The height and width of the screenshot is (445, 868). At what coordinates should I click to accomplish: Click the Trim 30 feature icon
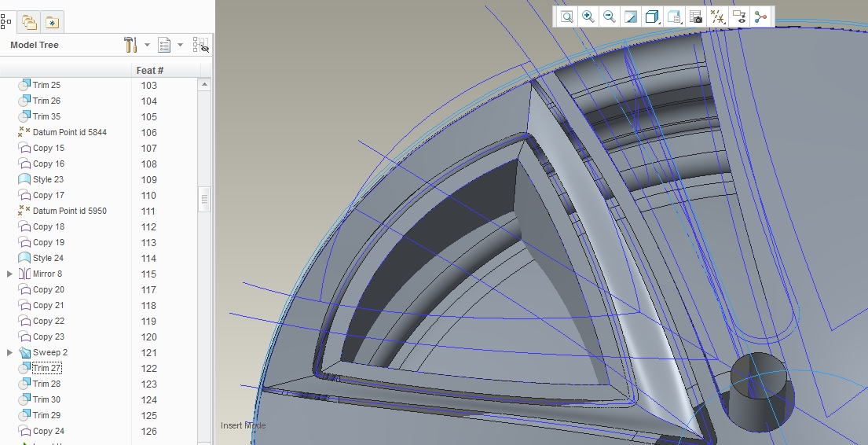(24, 399)
